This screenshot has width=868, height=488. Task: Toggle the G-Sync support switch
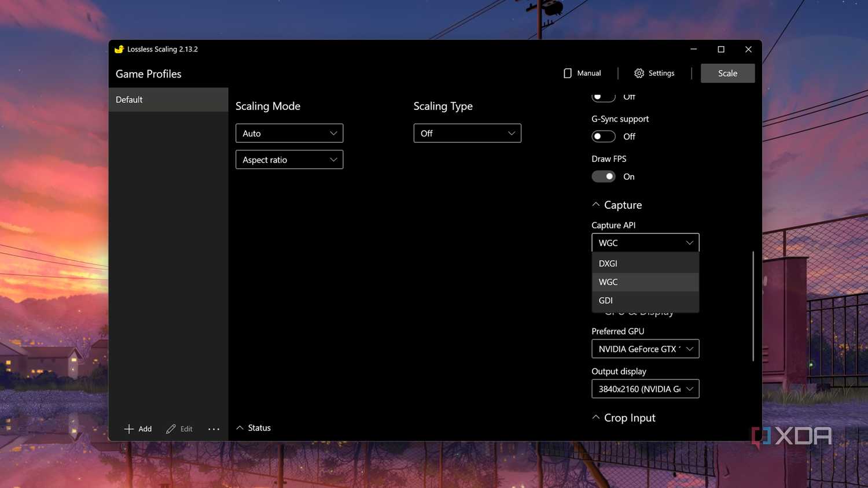coord(604,136)
